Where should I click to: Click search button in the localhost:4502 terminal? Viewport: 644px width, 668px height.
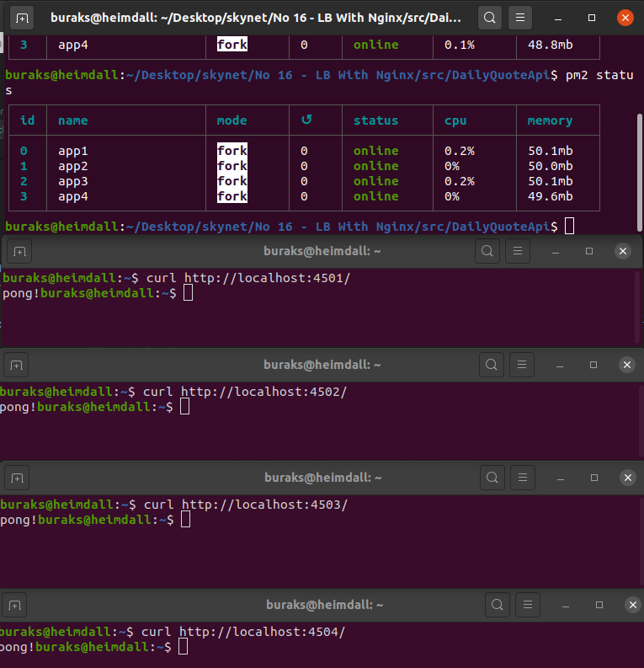tap(492, 365)
